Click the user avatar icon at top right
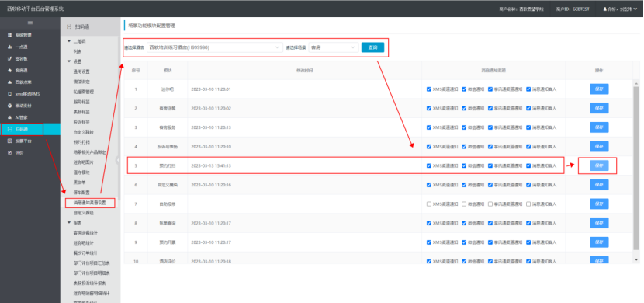 [x=605, y=9]
